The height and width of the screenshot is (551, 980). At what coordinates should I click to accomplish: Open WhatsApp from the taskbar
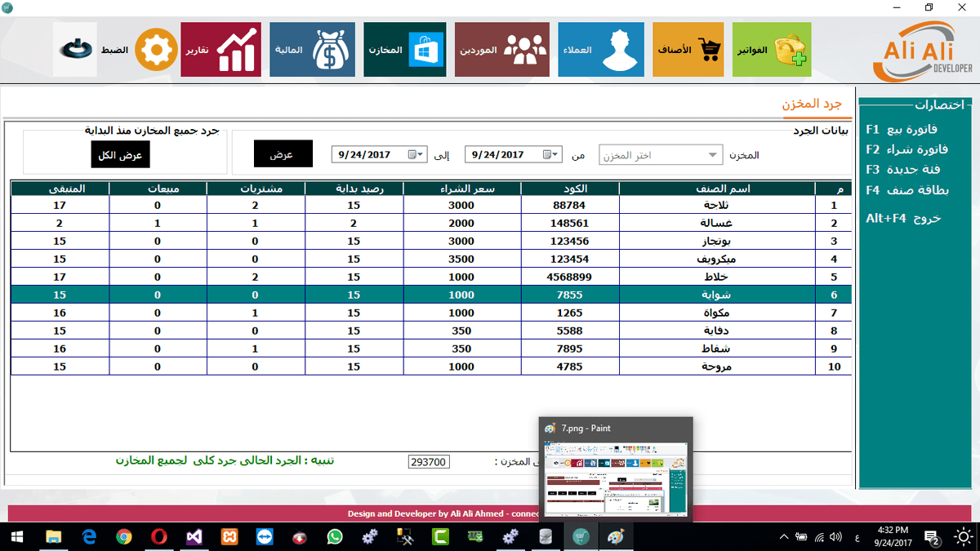334,536
